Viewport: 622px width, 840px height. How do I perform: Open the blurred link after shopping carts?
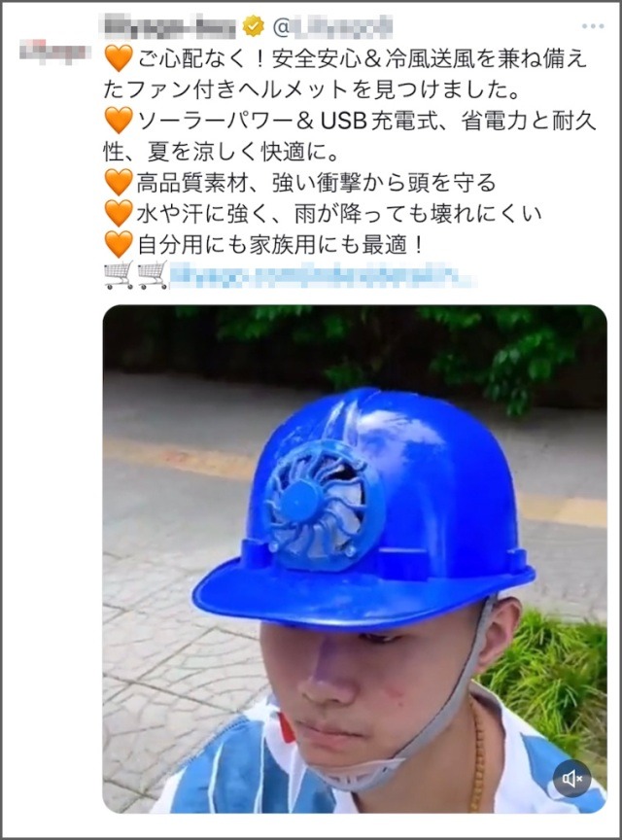(322, 276)
